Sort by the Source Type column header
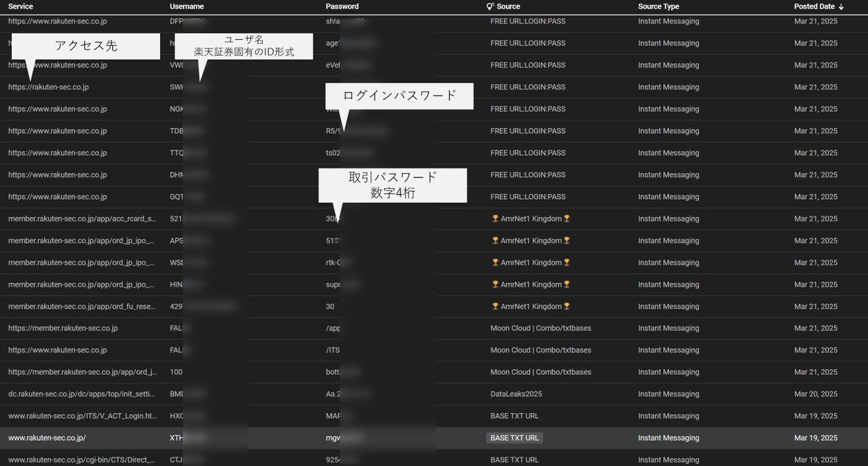Viewport: 868px width, 466px height. [x=658, y=7]
